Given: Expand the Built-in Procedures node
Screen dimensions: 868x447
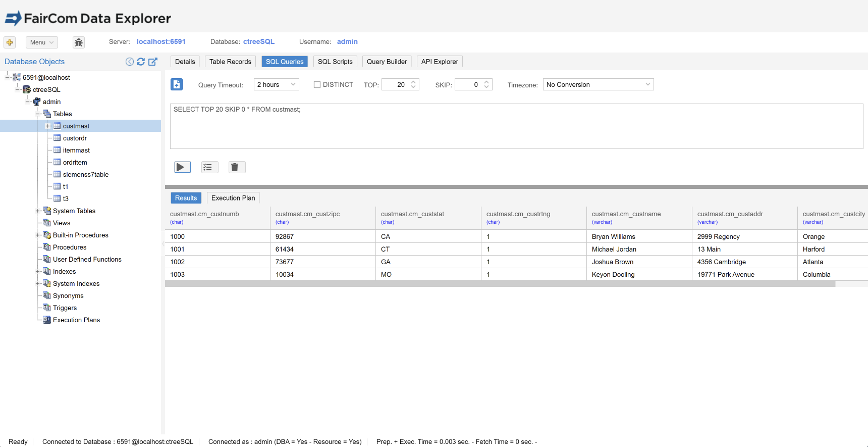Looking at the screenshot, I should (x=38, y=235).
